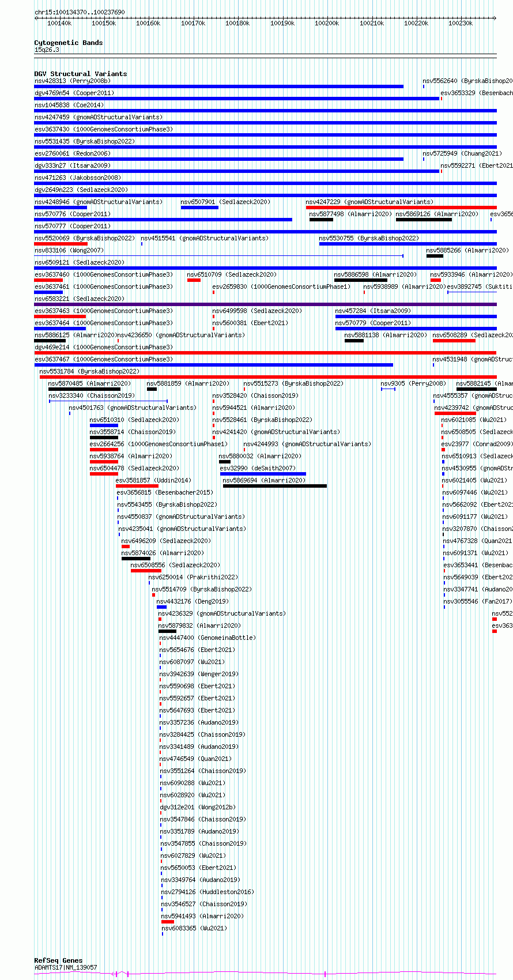Screen dimensions: 513x980
Task: Click the RefSeq Genes track title
Action: point(58,961)
